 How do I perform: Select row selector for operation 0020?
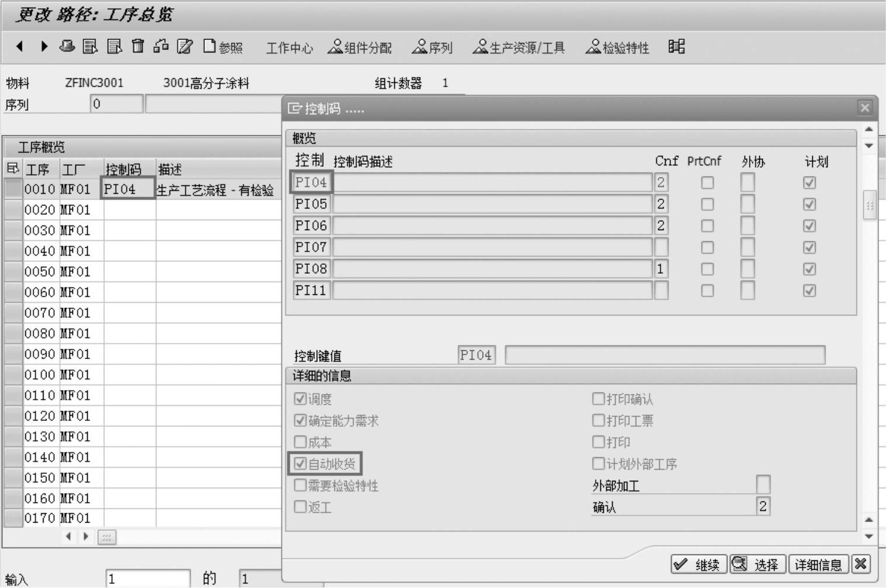tap(13, 210)
